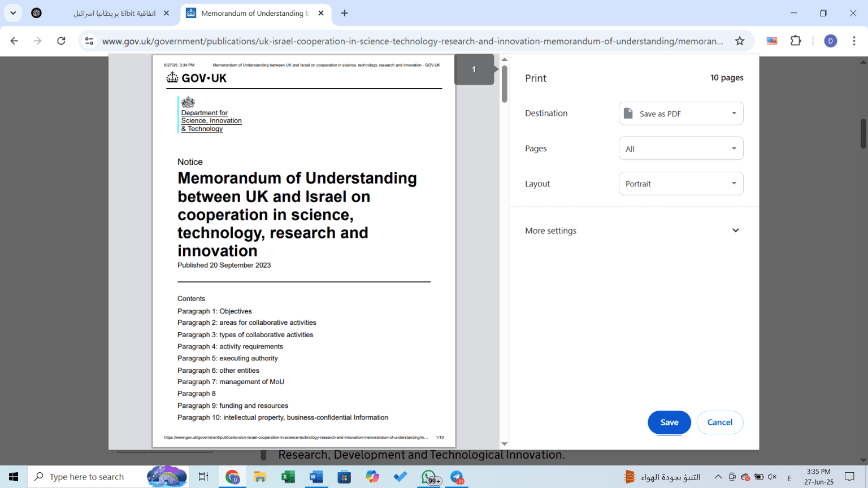Open site information icon beside the URL

click(x=89, y=41)
